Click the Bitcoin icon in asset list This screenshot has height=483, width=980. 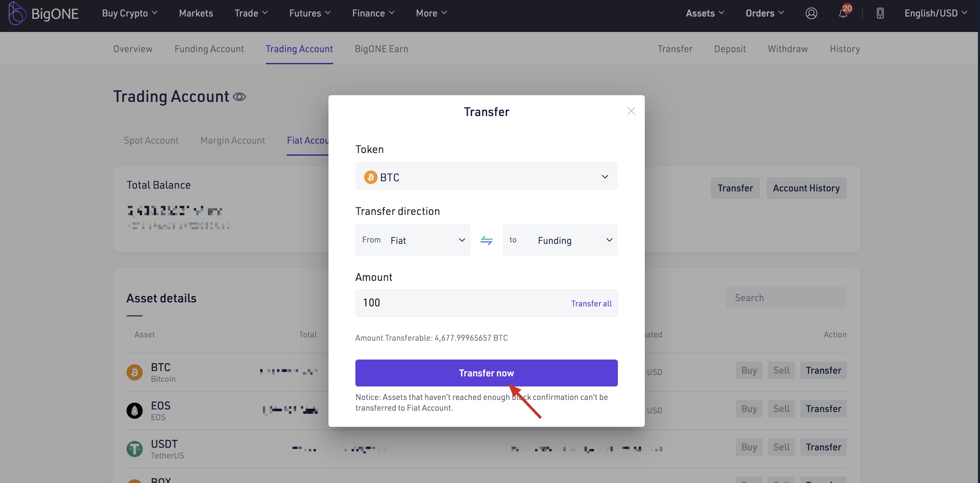pyautogui.click(x=134, y=372)
